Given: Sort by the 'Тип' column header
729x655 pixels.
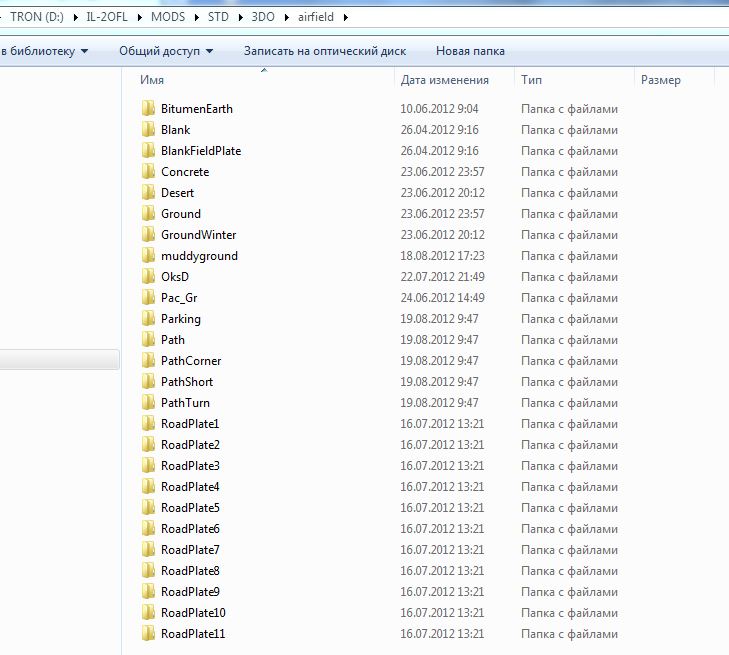Looking at the screenshot, I should [531, 80].
